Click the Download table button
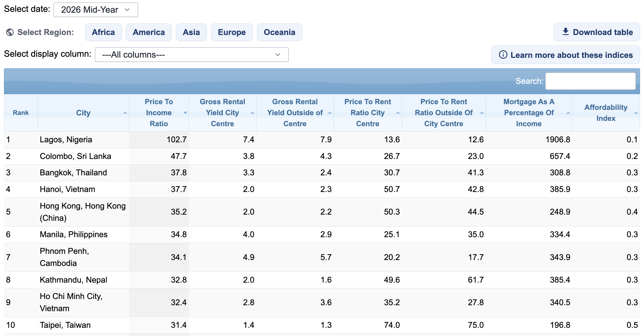 (597, 32)
